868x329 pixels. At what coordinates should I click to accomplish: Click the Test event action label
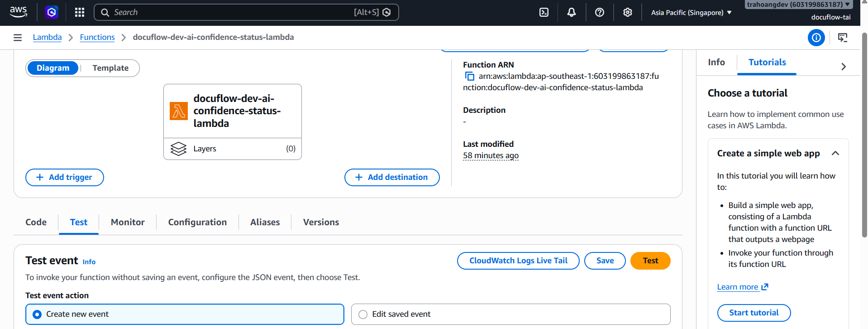(57, 295)
